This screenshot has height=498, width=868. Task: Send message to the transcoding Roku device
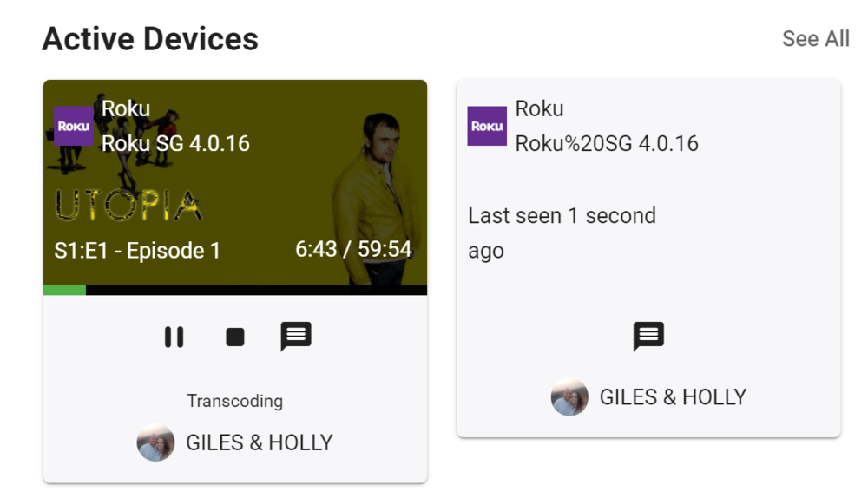click(296, 337)
